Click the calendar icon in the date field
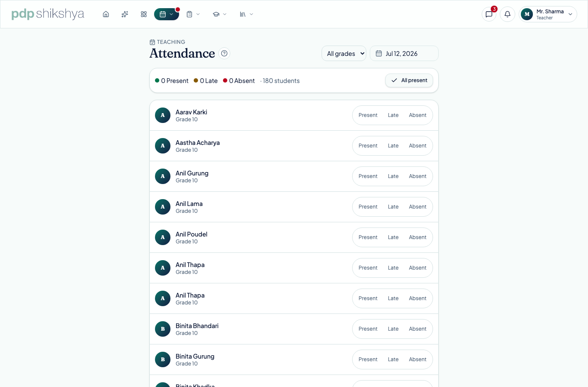 pyautogui.click(x=379, y=54)
